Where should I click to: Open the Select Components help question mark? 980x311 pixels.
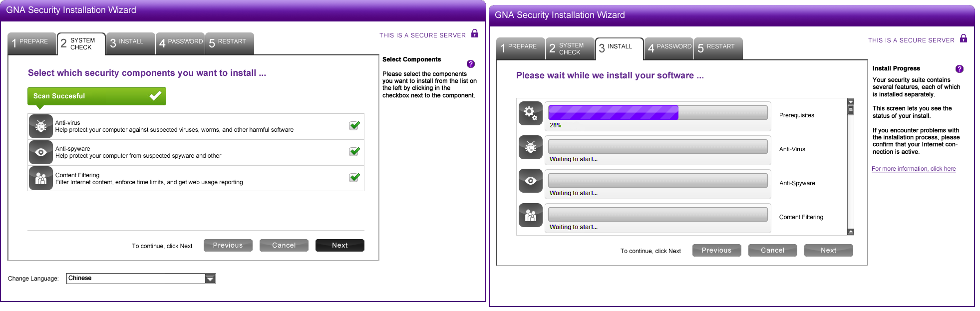(470, 64)
